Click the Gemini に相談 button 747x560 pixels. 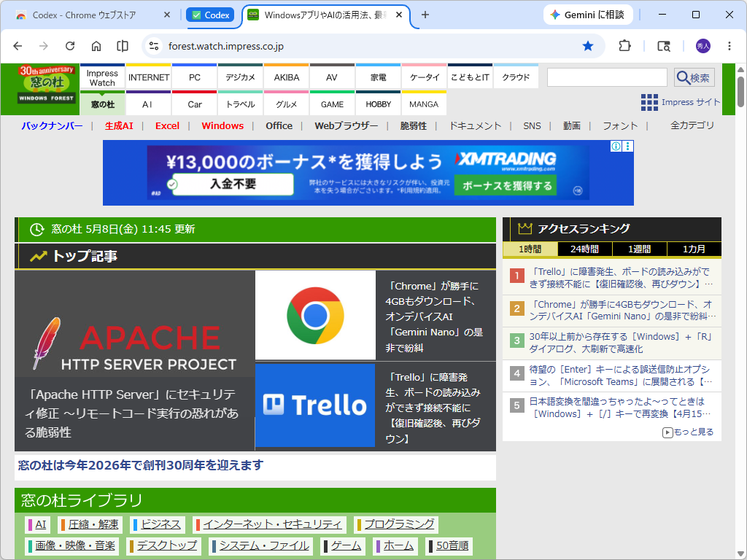(588, 15)
